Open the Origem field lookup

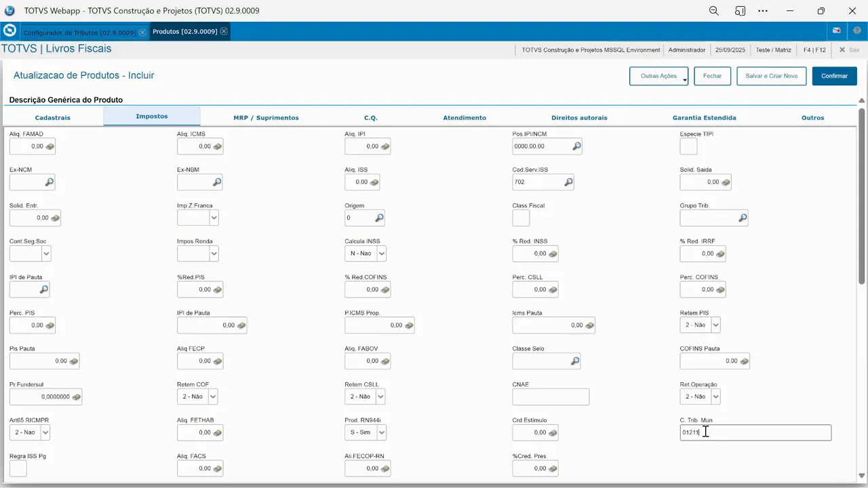pyautogui.click(x=379, y=217)
